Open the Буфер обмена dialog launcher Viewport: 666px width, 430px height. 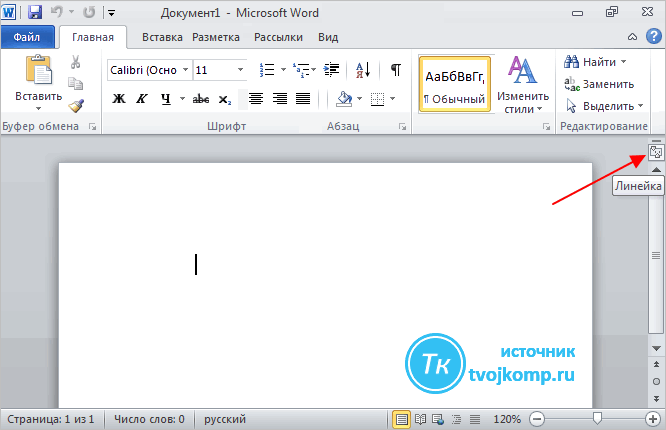pos(92,127)
